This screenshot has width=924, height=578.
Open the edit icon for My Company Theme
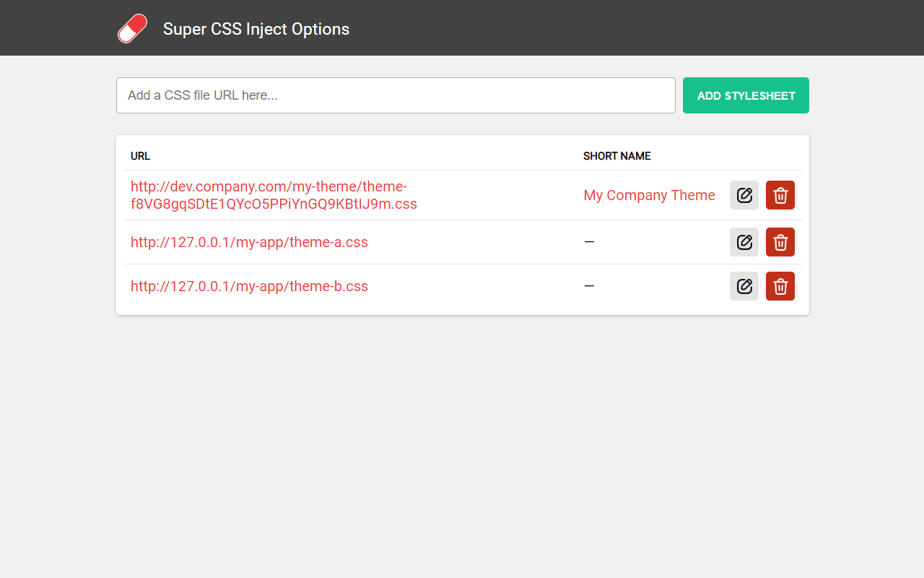(x=744, y=195)
